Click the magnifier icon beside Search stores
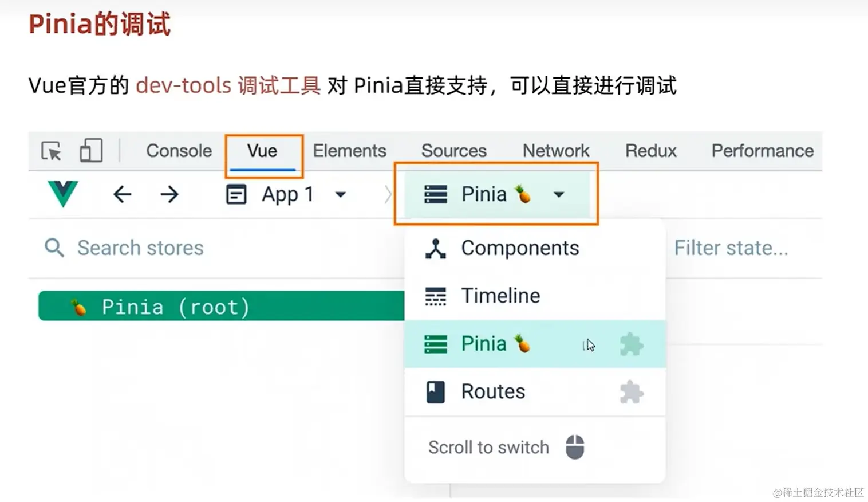The width and height of the screenshot is (868, 502). click(54, 248)
